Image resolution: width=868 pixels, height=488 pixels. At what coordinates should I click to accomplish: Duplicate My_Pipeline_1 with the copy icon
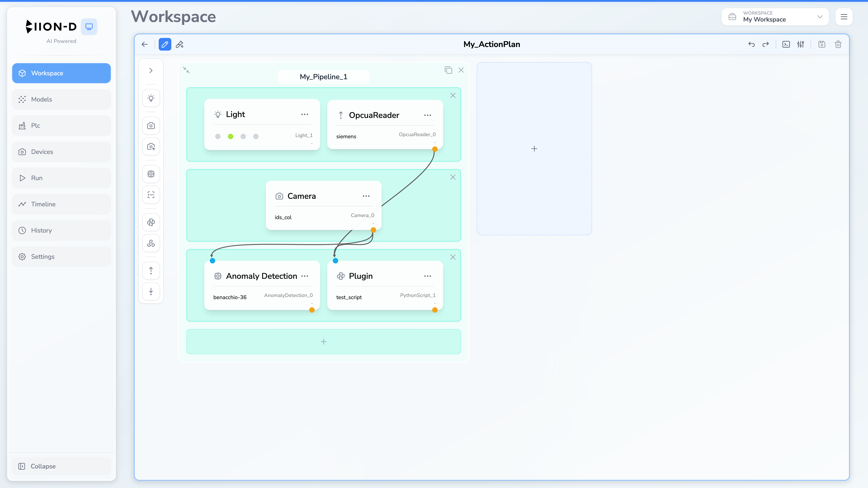coord(448,70)
